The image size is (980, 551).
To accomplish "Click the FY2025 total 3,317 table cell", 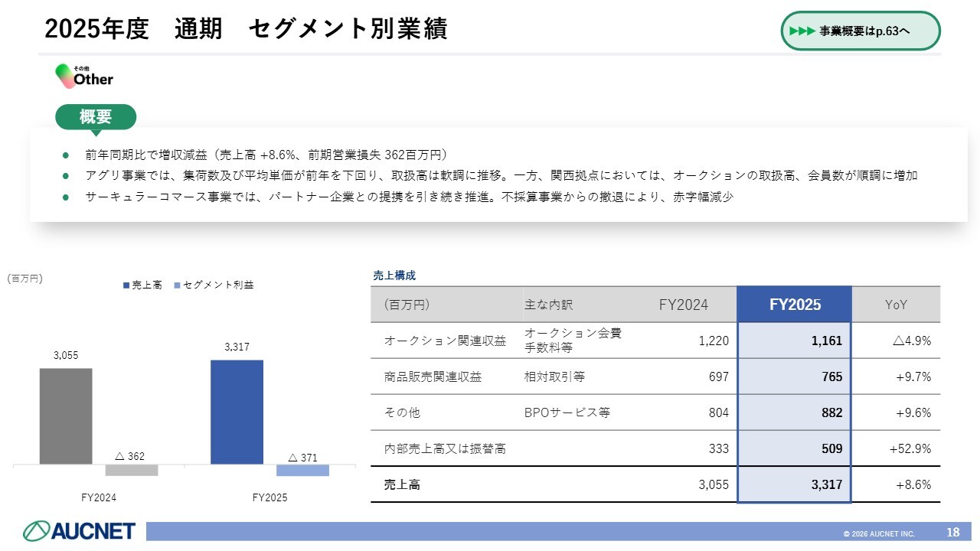I will pyautogui.click(x=826, y=484).
